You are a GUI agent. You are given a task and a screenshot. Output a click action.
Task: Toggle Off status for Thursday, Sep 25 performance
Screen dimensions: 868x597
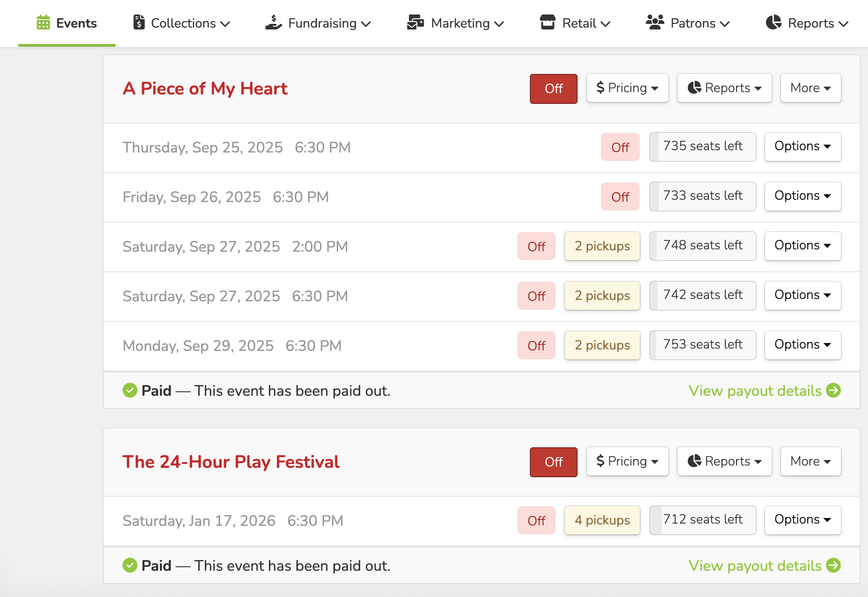620,147
